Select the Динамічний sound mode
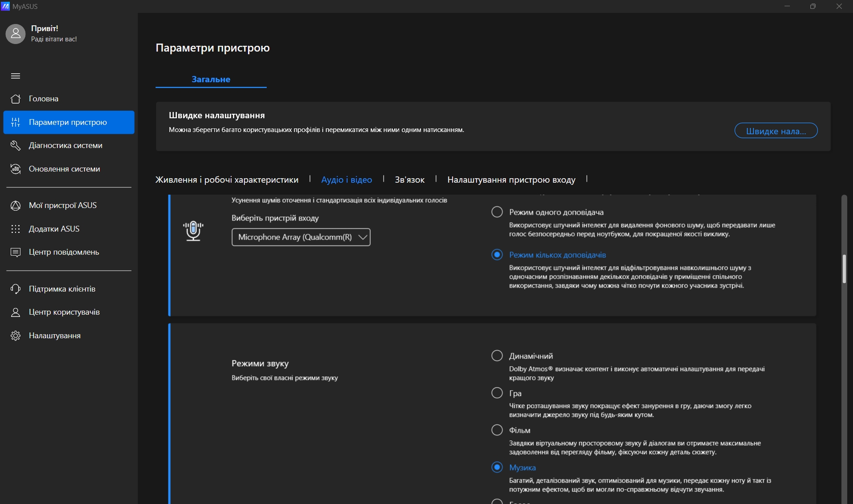 (x=497, y=356)
